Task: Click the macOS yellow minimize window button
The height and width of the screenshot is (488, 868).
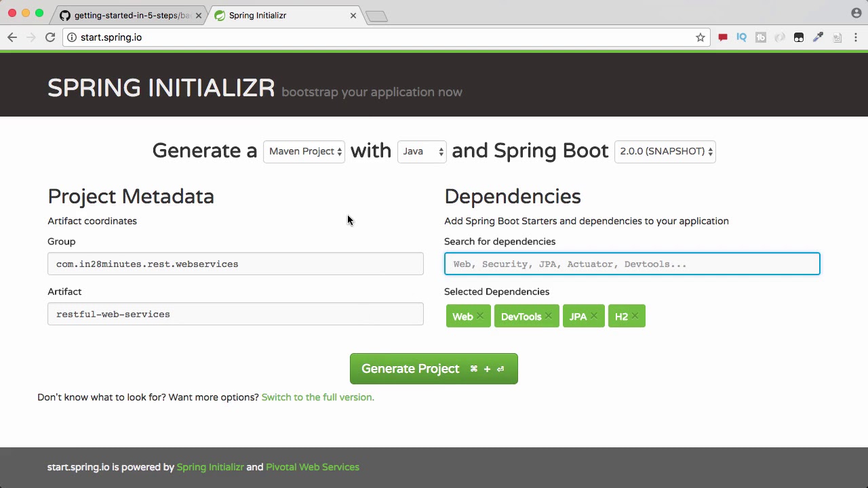Action: tap(26, 13)
